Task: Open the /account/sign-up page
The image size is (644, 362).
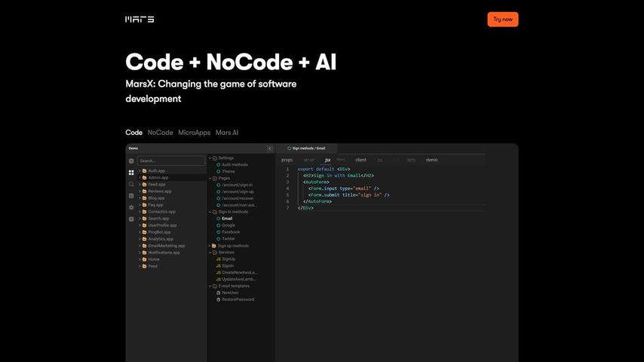Action: (x=238, y=192)
